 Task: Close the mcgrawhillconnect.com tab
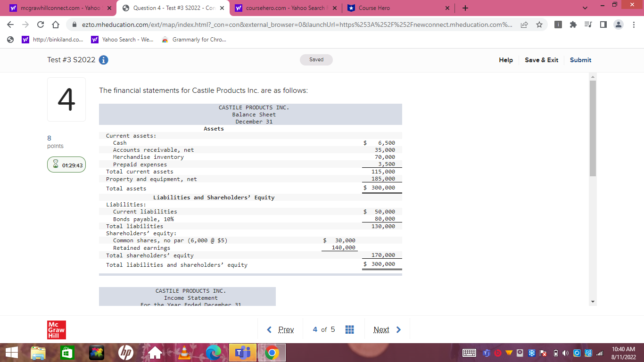point(108,8)
